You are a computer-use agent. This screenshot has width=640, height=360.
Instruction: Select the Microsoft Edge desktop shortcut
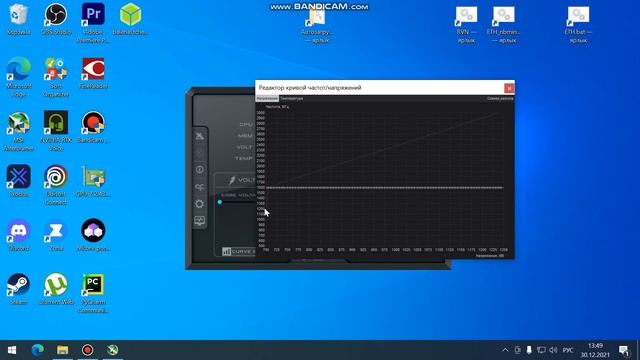point(18,76)
